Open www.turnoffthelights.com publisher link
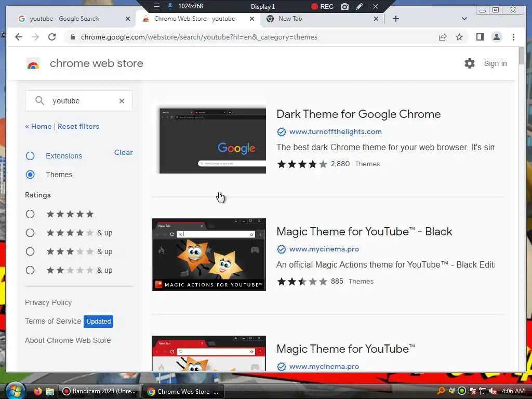 (335, 131)
